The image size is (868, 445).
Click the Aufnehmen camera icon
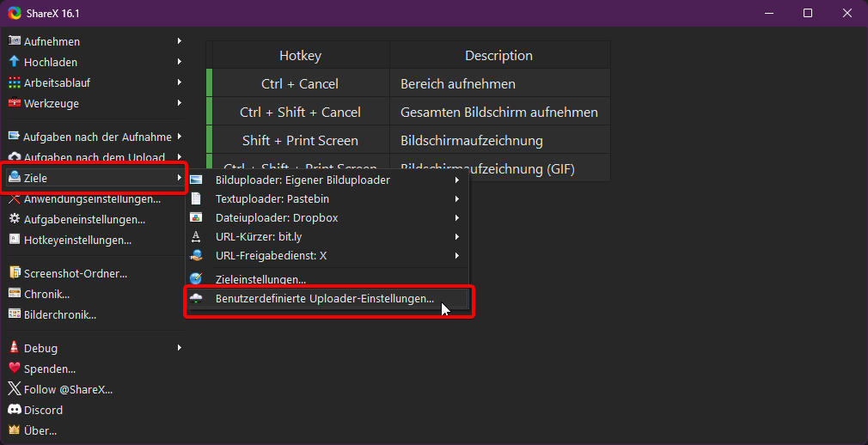pos(14,41)
